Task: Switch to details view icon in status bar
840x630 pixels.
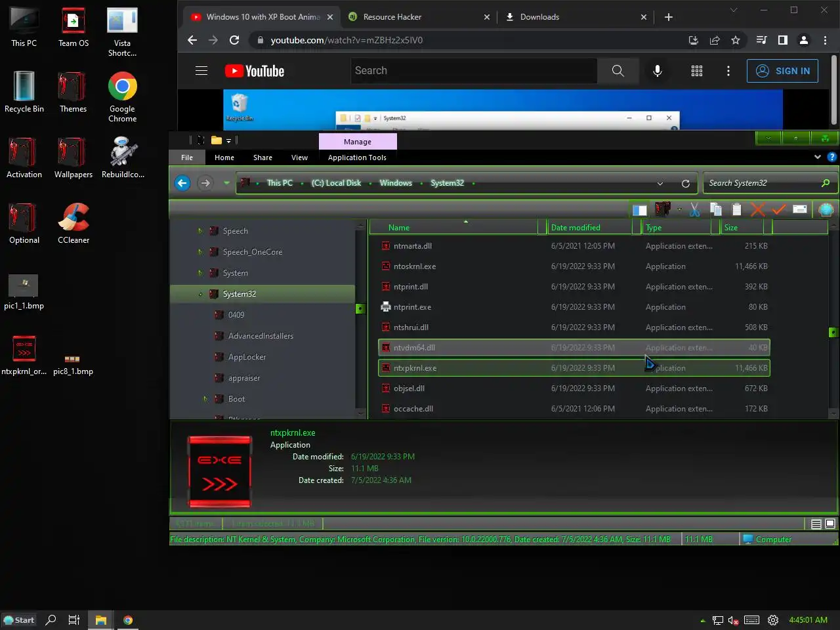Action: tap(816, 524)
